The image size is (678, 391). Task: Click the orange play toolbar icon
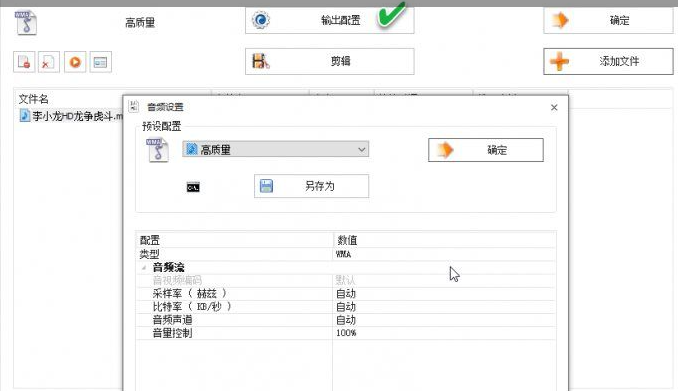(x=75, y=62)
